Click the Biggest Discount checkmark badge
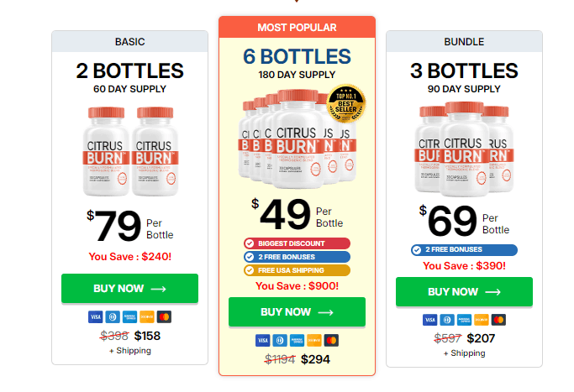Screen dimensions: 574x392 click(x=250, y=243)
